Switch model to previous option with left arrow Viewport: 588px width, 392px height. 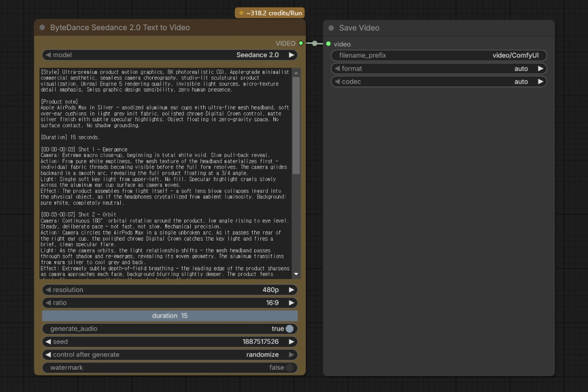click(48, 55)
